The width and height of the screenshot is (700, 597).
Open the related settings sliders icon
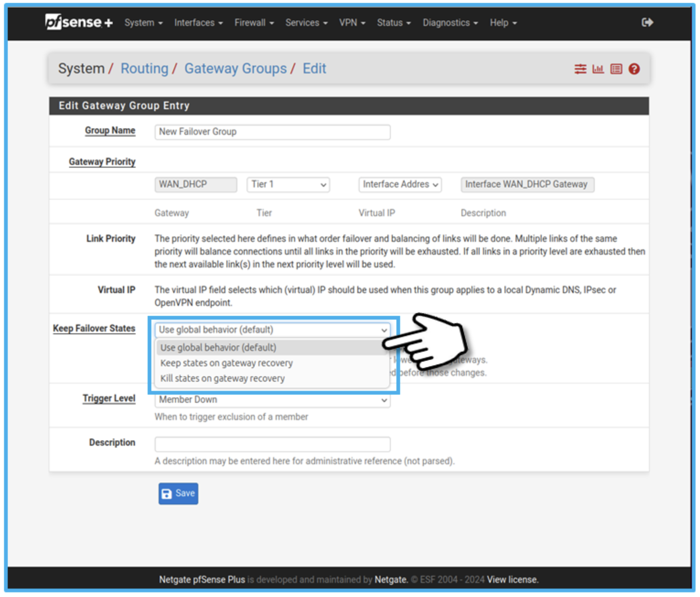click(x=580, y=69)
